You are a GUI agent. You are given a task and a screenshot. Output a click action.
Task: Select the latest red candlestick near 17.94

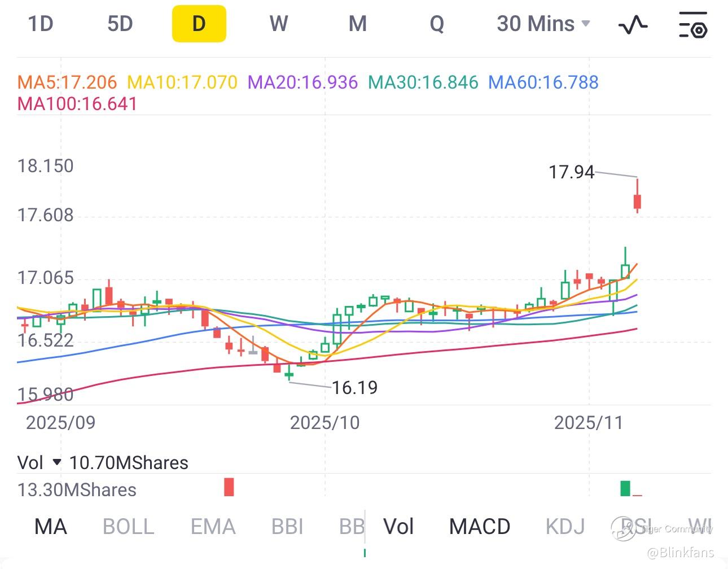click(638, 196)
